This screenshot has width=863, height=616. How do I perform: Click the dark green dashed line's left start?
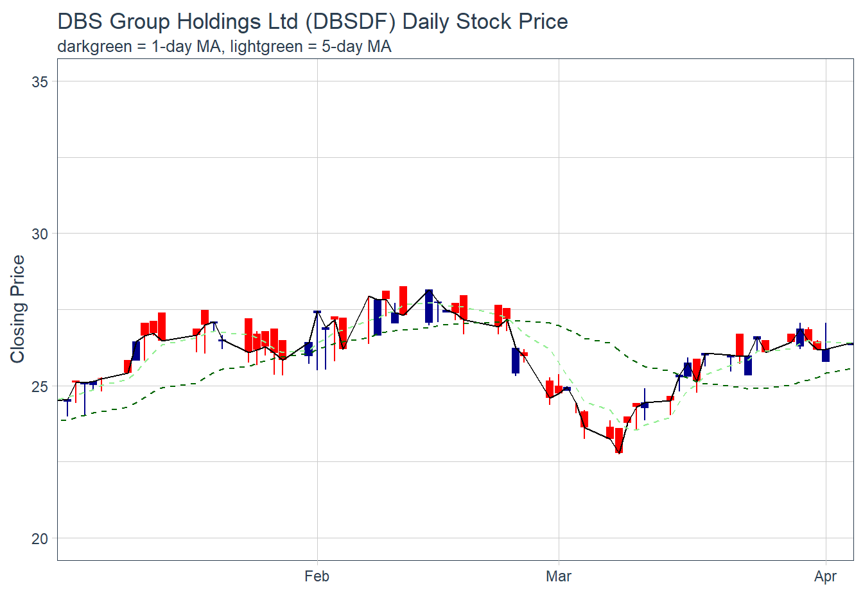coord(62,420)
